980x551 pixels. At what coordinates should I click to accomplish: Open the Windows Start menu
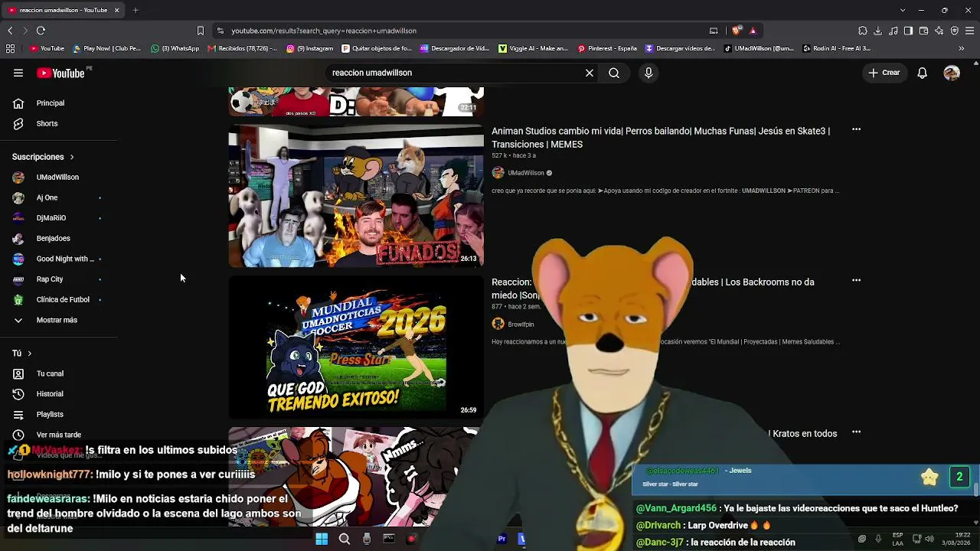(x=322, y=539)
